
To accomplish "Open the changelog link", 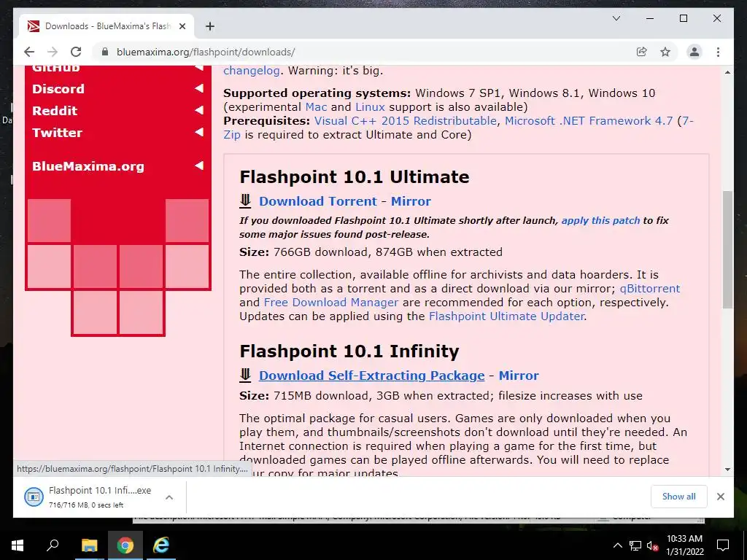I will click(x=252, y=71).
